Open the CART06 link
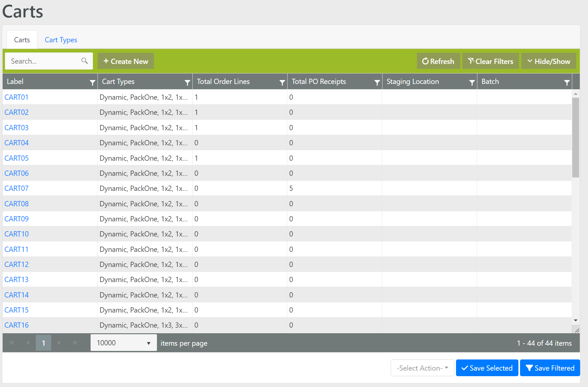This screenshot has height=387, width=588. tap(16, 173)
